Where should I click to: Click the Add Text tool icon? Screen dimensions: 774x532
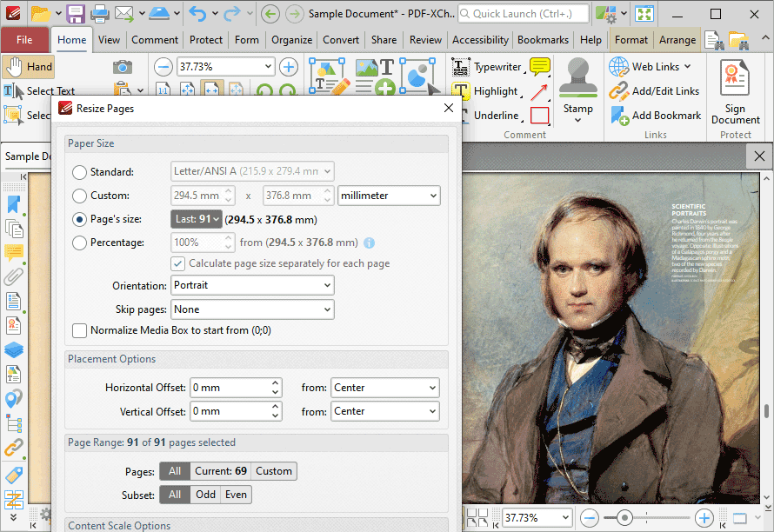(x=375, y=76)
